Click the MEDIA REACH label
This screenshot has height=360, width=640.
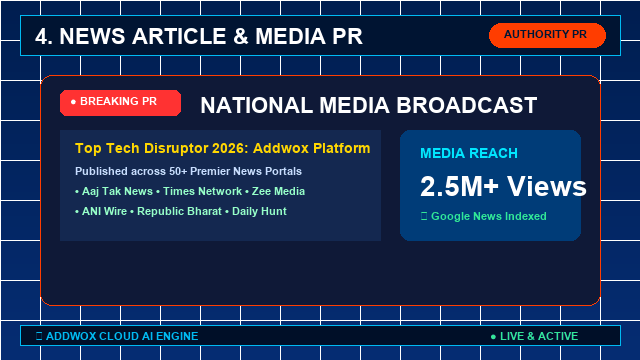469,153
